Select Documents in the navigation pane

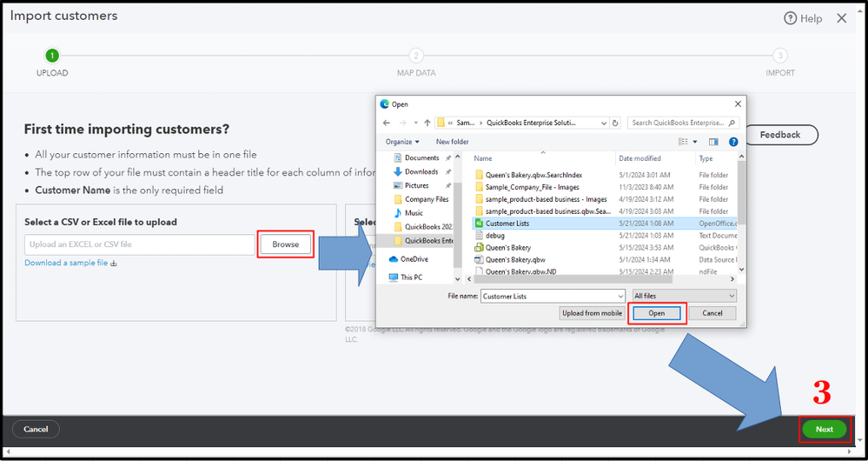coord(421,158)
